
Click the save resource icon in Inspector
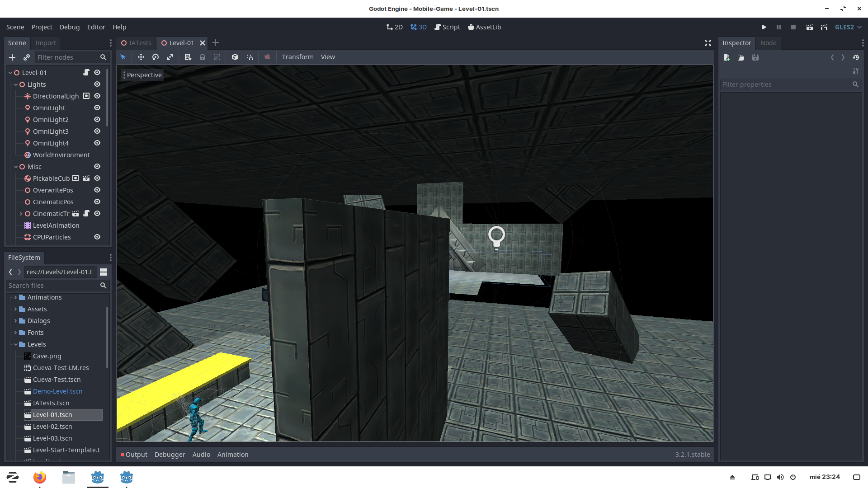[755, 57]
